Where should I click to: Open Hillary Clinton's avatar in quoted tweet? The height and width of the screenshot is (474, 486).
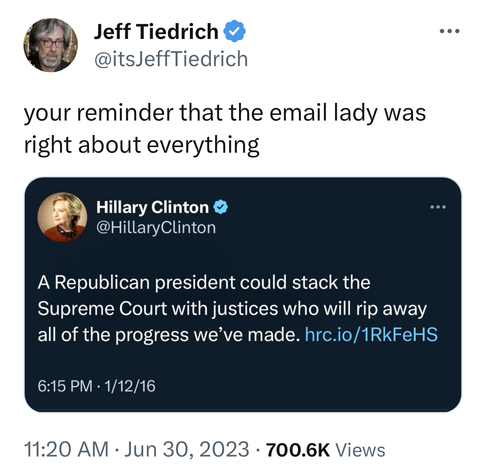coord(62,217)
